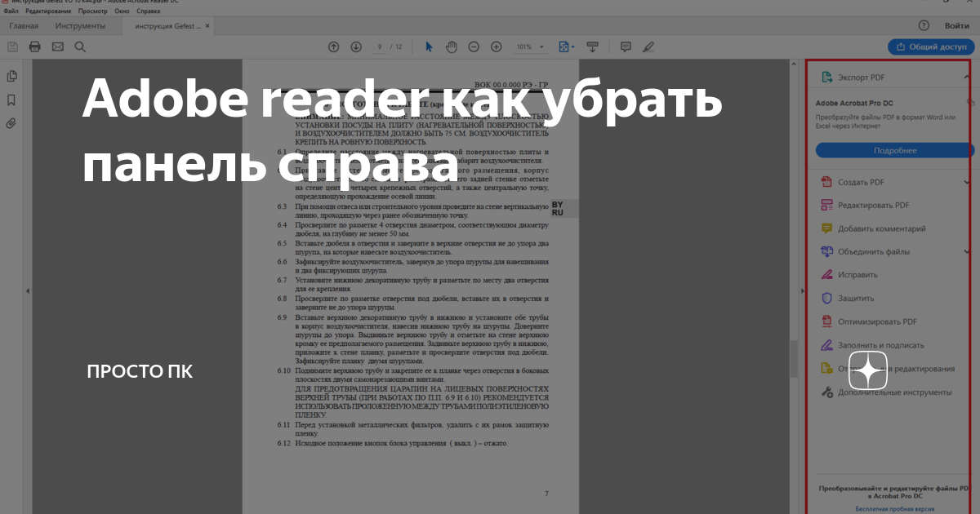Viewport: 980px width, 514px height.
Task: Zoom in with plus icon
Action: pyautogui.click(x=496, y=47)
